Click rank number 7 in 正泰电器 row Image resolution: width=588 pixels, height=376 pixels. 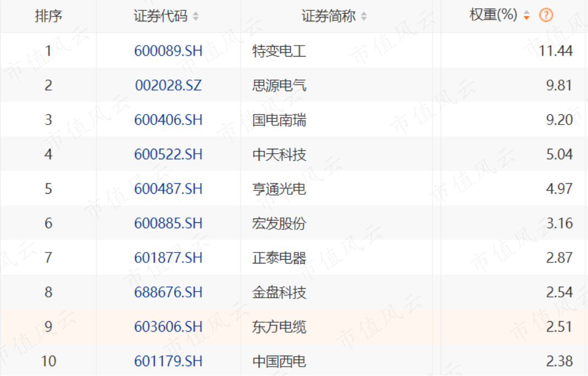coord(48,257)
